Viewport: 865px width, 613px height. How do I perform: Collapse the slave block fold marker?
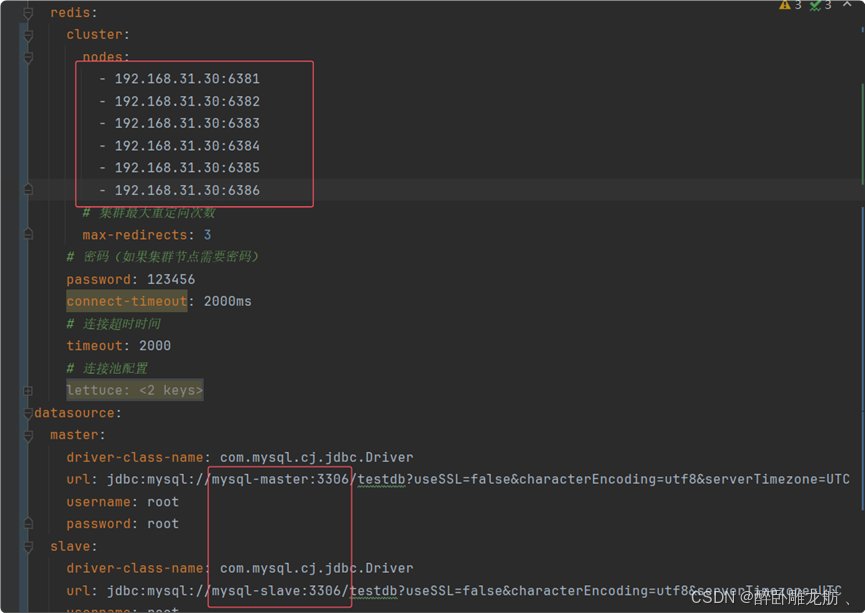(28, 547)
